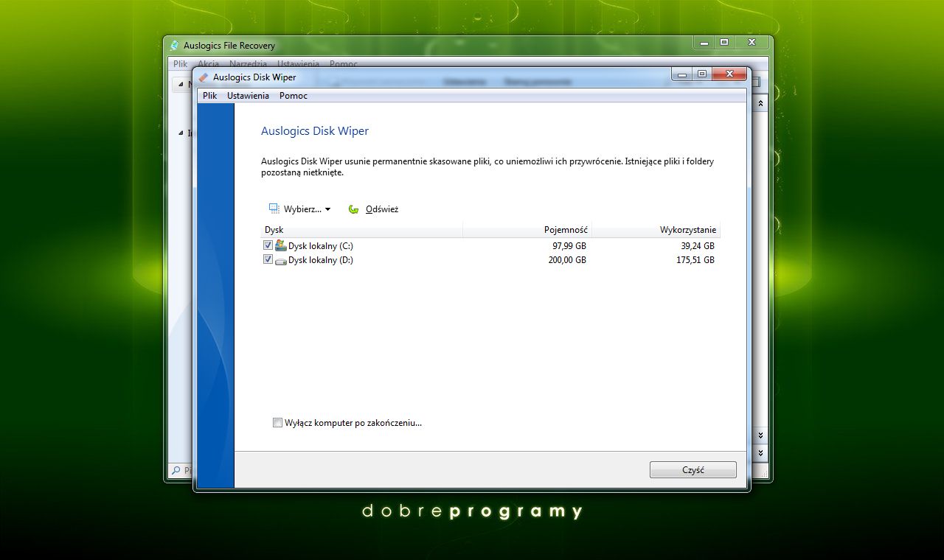Uncheck the Dysk lokalny (C:) checkbox
This screenshot has height=560, width=944.
click(268, 245)
